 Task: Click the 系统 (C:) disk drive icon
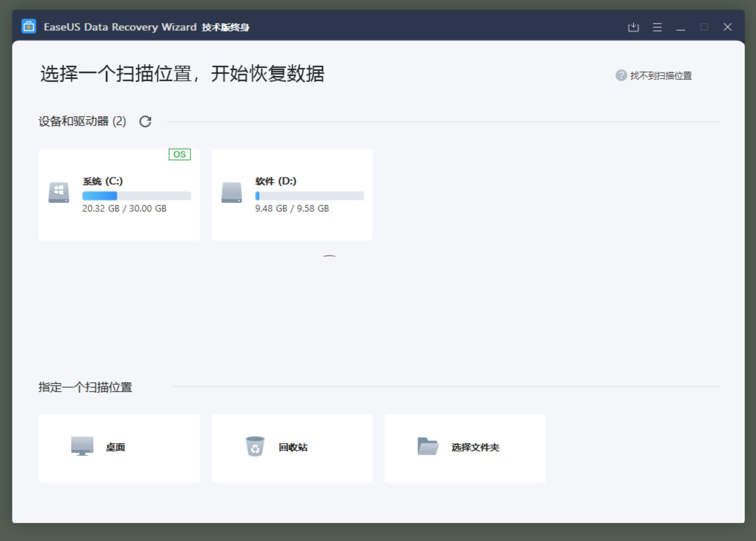point(58,193)
